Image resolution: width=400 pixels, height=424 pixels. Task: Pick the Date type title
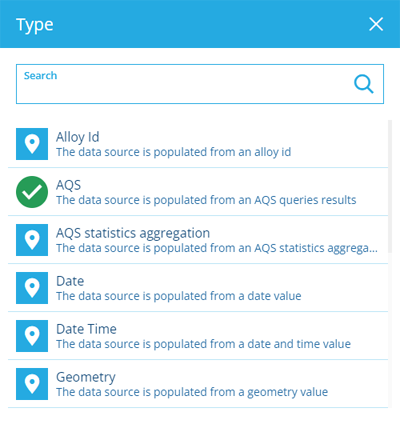pyautogui.click(x=70, y=281)
